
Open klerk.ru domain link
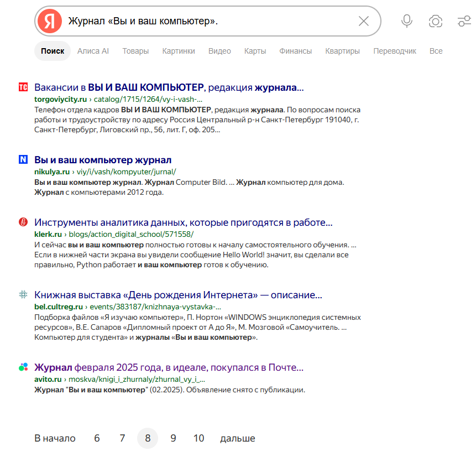tap(48, 234)
